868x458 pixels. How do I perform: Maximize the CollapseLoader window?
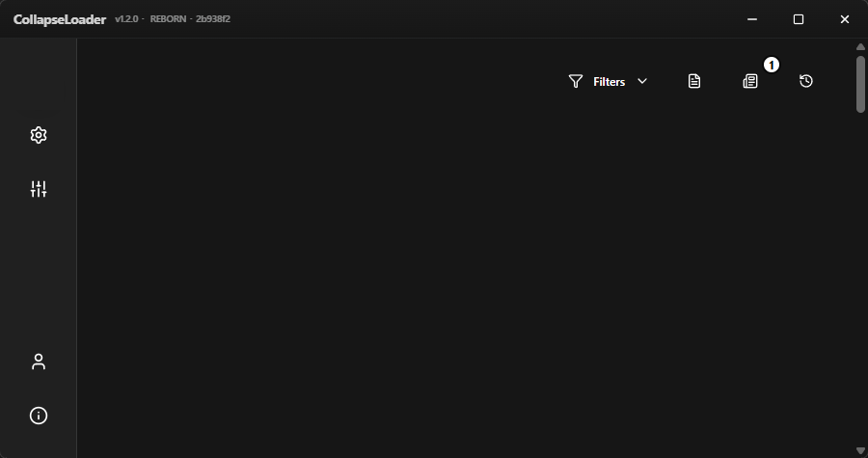click(x=799, y=19)
